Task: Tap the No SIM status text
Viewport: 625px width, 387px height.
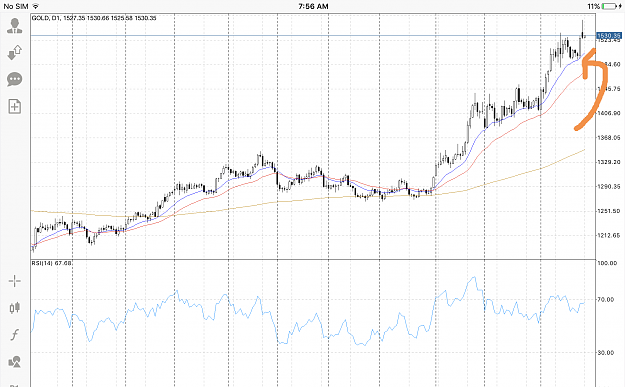Action: click(x=16, y=6)
